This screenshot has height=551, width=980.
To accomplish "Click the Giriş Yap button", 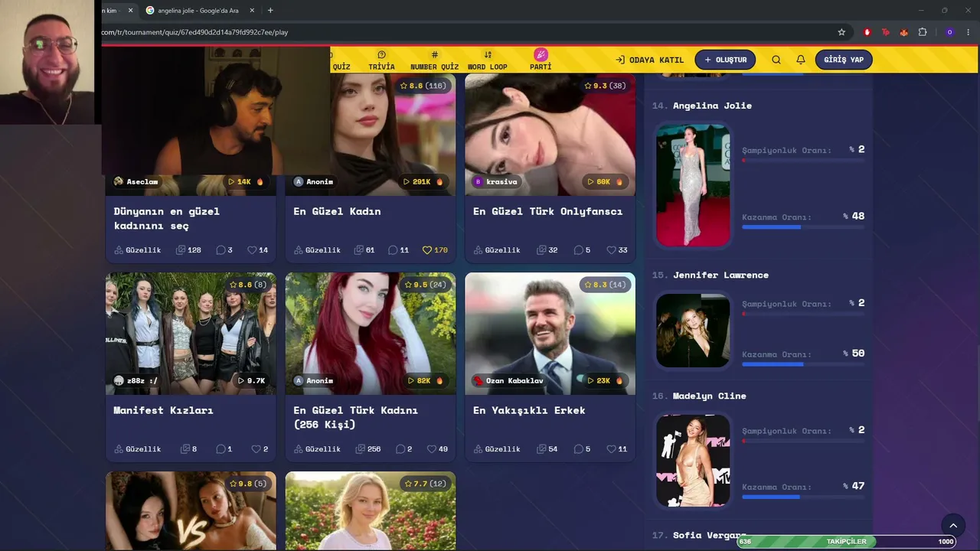I will pos(844,60).
